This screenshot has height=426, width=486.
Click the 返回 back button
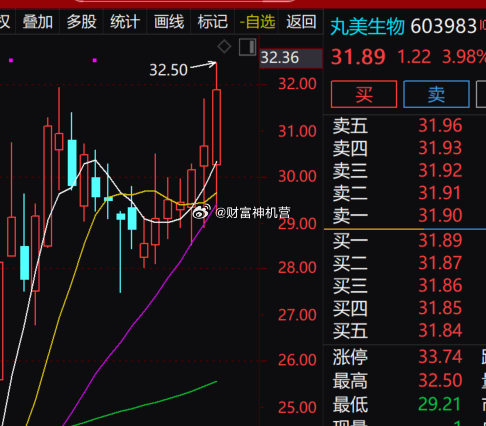[x=301, y=22]
